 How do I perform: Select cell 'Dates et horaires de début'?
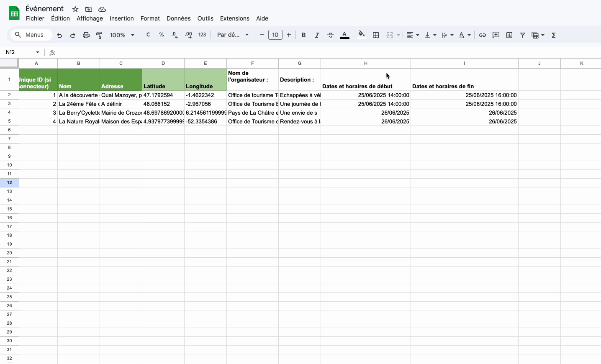(366, 79)
